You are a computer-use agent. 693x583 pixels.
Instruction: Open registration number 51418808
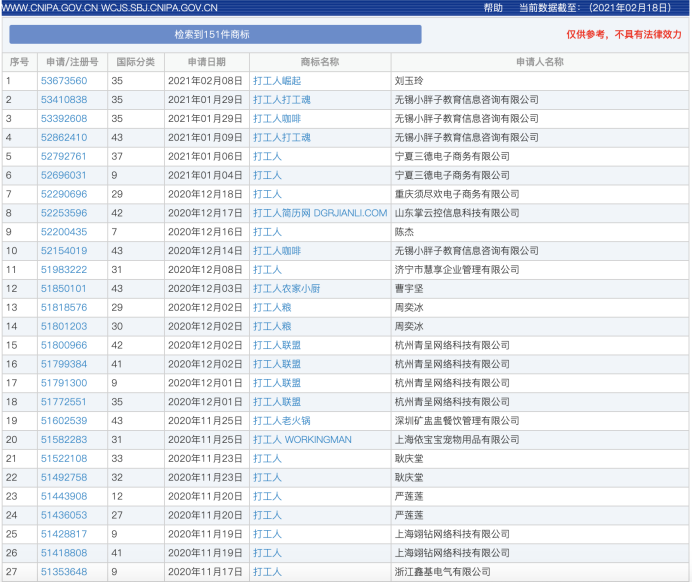tap(64, 553)
